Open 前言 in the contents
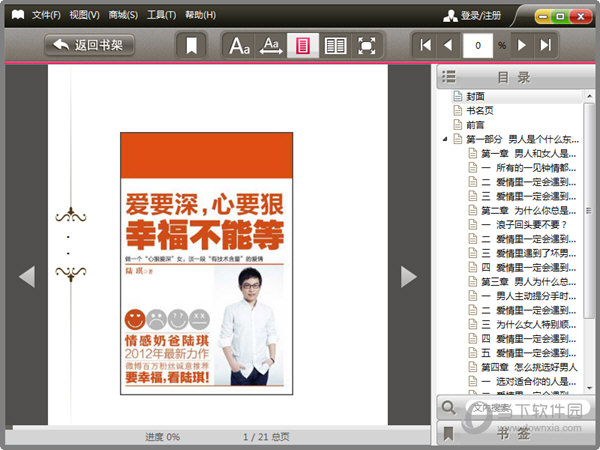The height and width of the screenshot is (450, 600). click(475, 125)
